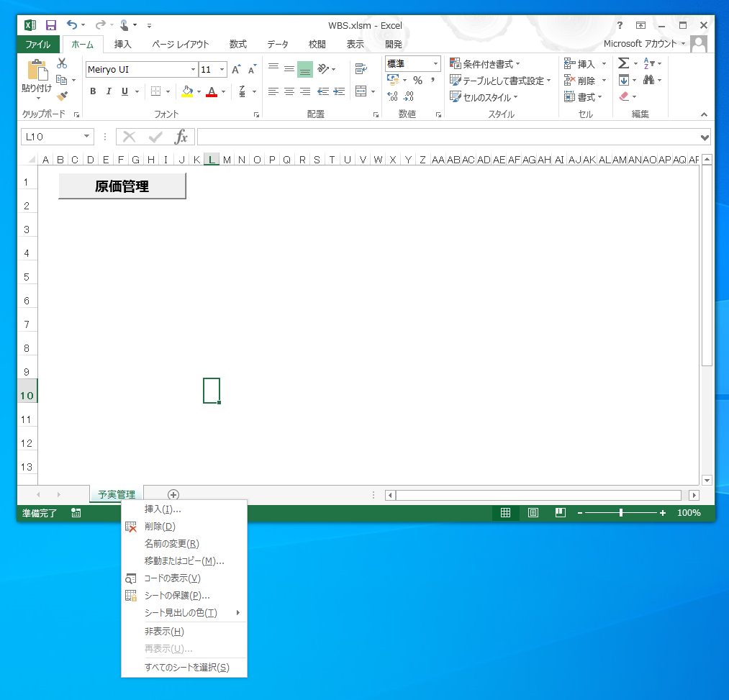Click the 原価管理 button on the sheet
Image resolution: width=729 pixels, height=700 pixels.
121,186
